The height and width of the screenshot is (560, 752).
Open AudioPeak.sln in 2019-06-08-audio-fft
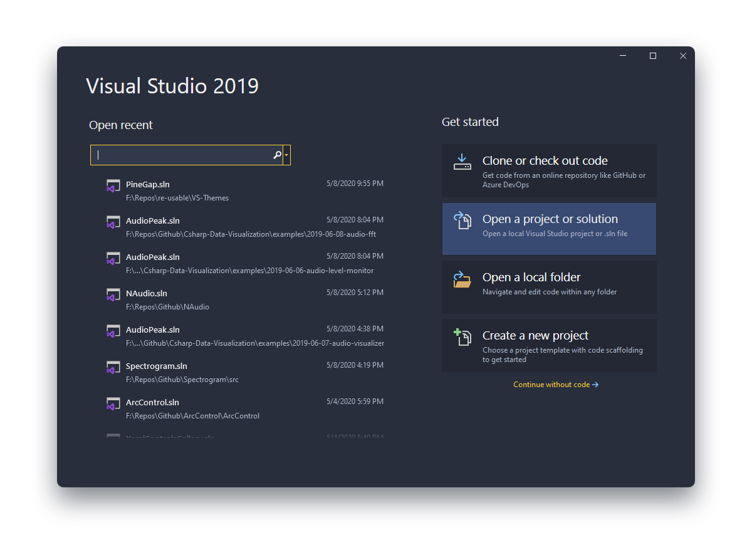(244, 227)
